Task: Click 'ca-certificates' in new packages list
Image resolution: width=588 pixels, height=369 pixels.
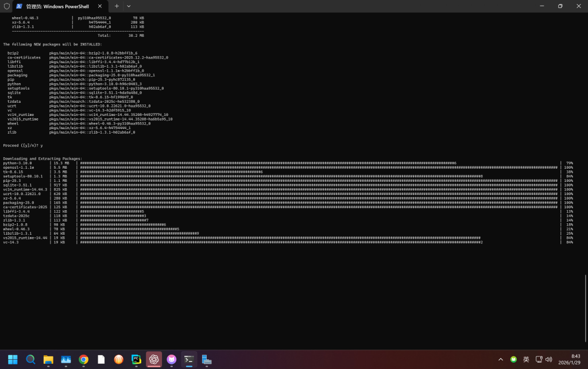Action: pyautogui.click(x=24, y=58)
